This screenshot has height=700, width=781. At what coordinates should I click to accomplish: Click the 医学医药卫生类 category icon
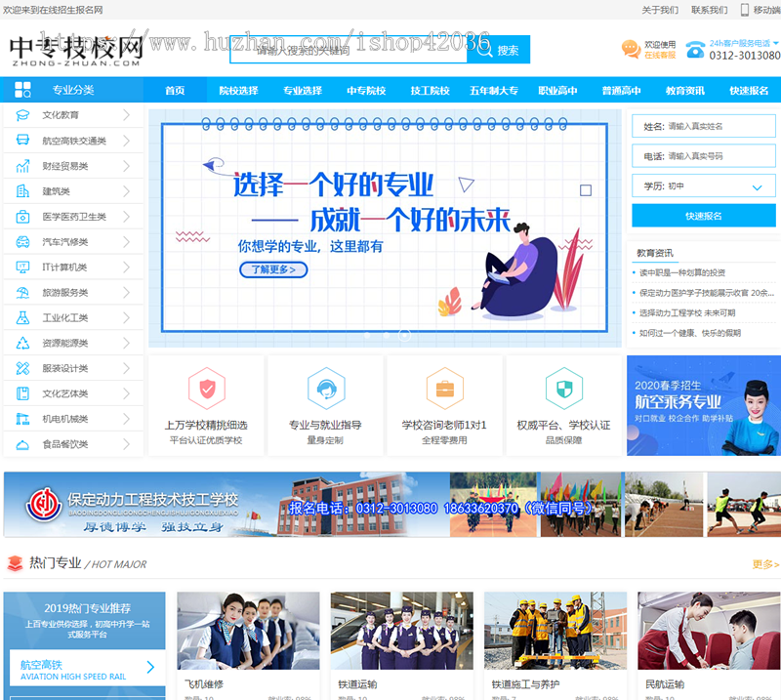pos(22,217)
